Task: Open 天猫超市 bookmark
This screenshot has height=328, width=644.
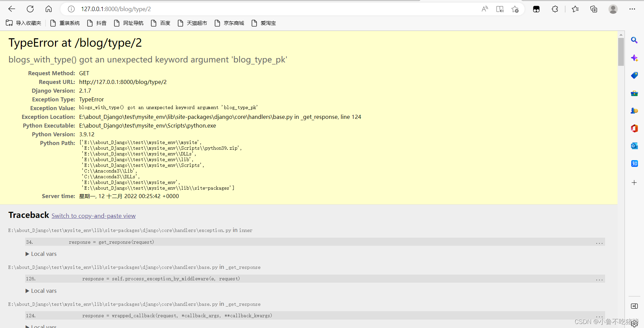Action: [192, 23]
